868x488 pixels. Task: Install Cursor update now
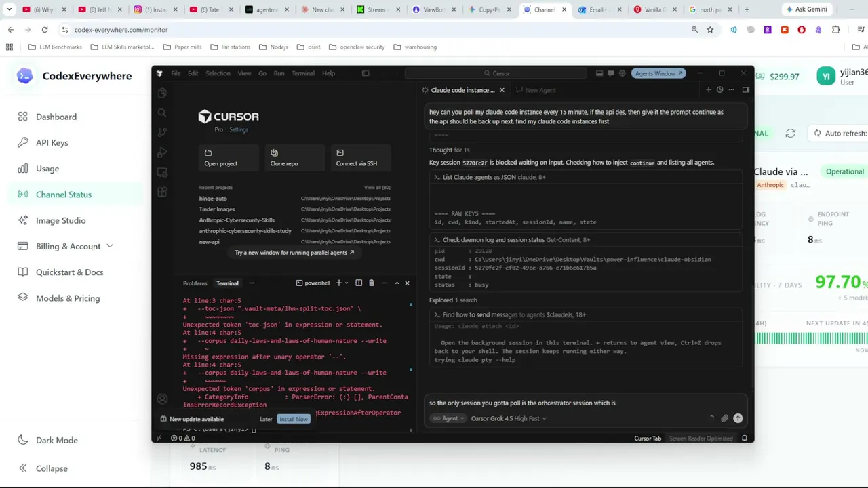click(x=294, y=419)
